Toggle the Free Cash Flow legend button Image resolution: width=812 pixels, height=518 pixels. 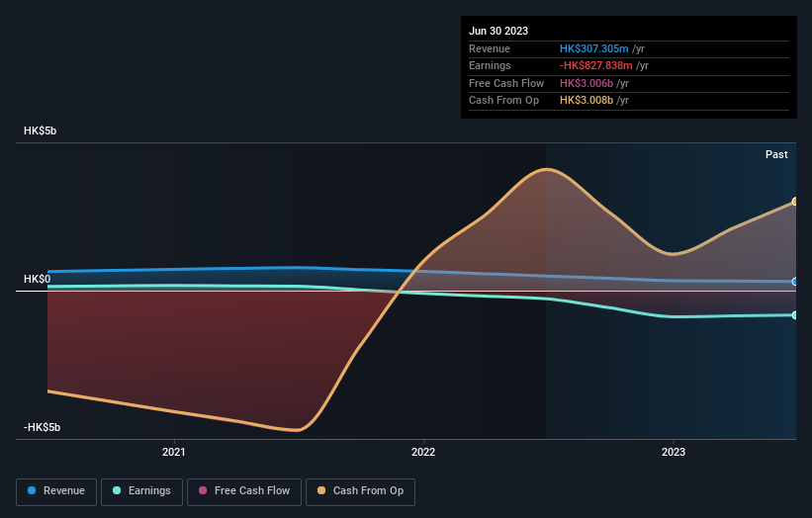[x=244, y=491]
